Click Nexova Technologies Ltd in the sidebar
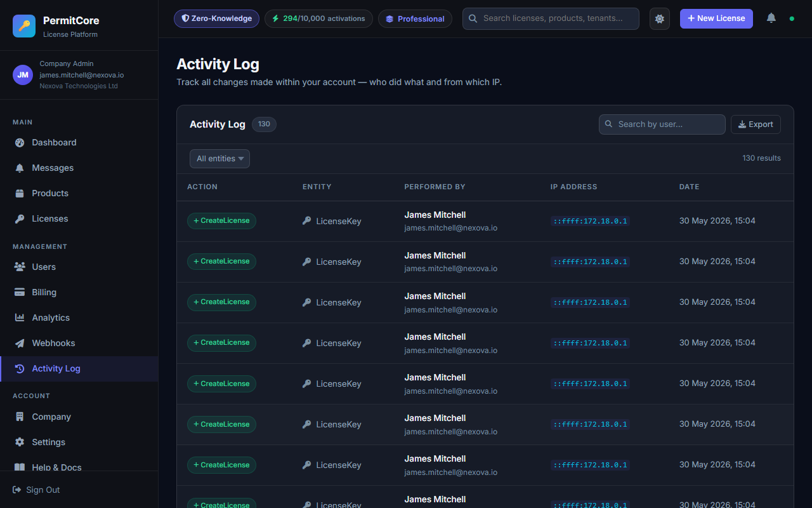Screen dimensions: 812x508 pyautogui.click(x=79, y=86)
